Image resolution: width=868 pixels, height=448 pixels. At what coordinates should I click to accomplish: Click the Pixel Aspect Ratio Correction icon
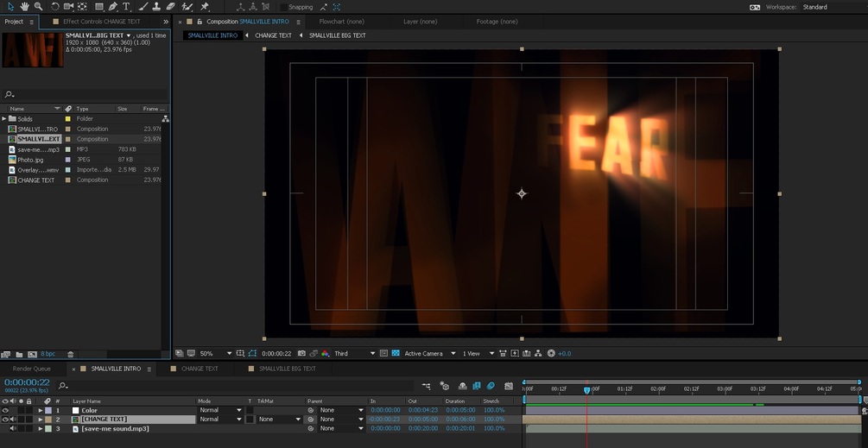pyautogui.click(x=503, y=353)
